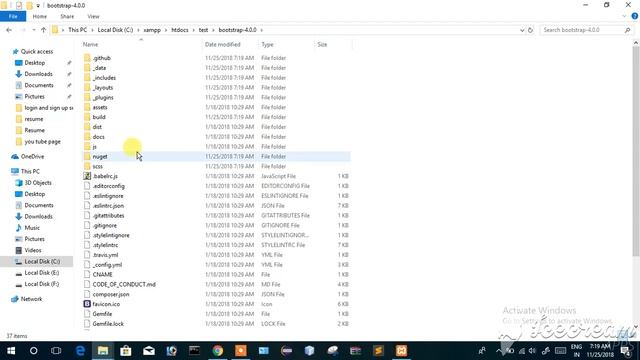Open the notification center icon
The width and height of the screenshot is (640, 360).
(626, 351)
